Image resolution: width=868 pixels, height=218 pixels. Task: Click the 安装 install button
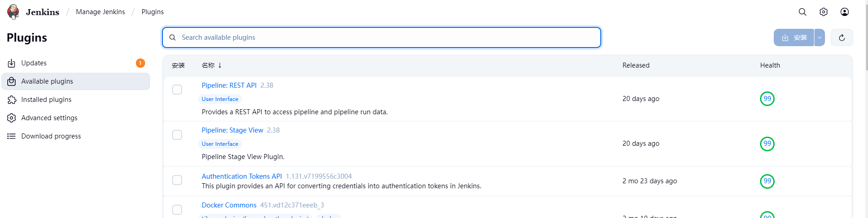[794, 37]
